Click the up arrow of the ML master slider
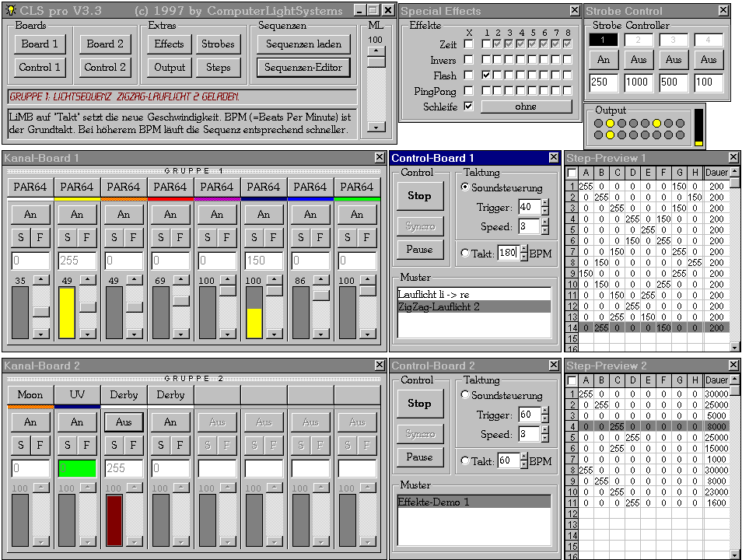This screenshot has height=560, width=742. pos(376,52)
